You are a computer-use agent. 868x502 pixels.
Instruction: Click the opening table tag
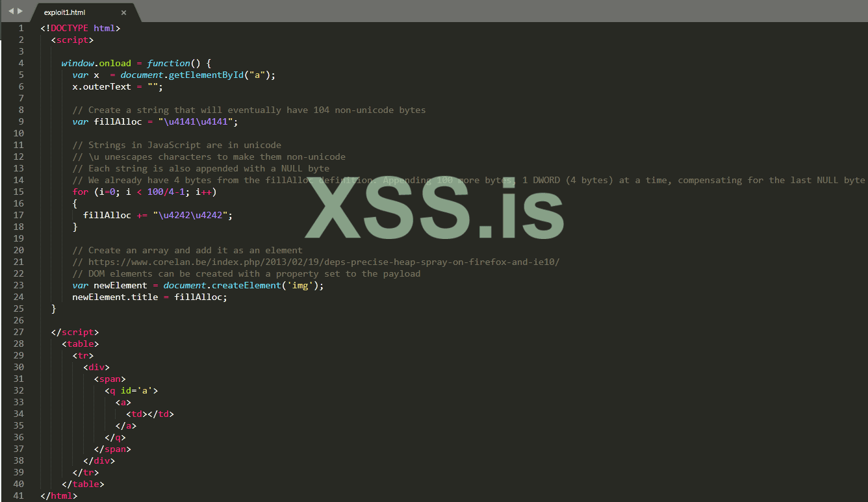80,344
